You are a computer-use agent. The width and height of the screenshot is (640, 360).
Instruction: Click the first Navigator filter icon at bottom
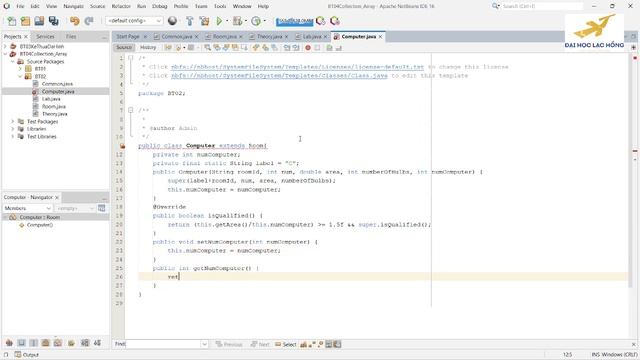tap(9, 343)
